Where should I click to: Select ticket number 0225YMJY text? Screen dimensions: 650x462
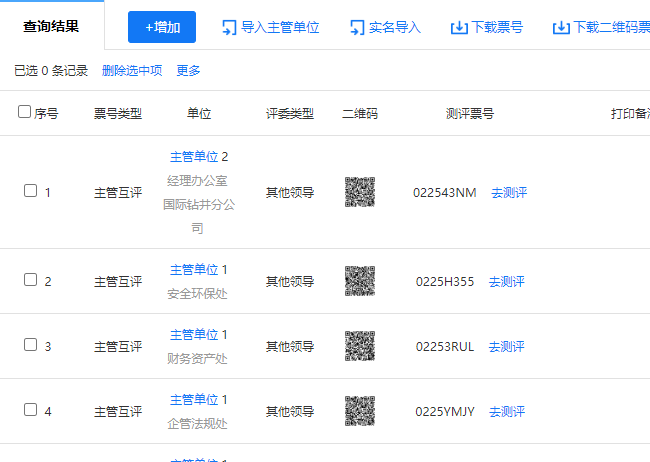click(445, 411)
